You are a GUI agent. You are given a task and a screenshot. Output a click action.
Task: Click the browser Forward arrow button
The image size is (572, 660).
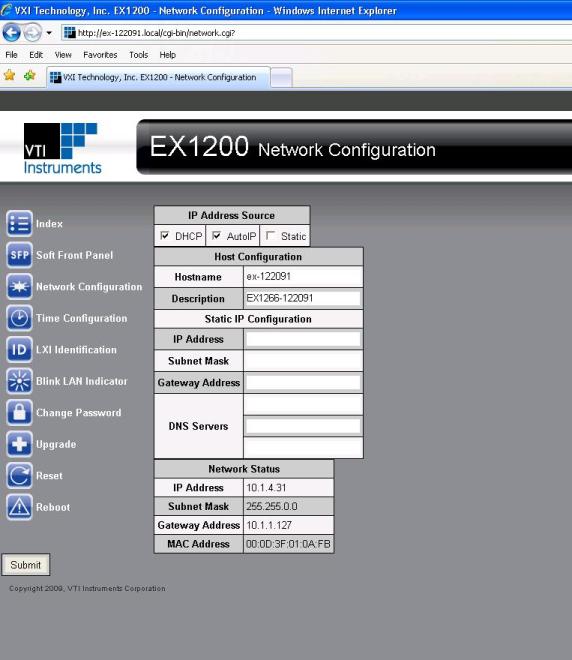(32, 32)
